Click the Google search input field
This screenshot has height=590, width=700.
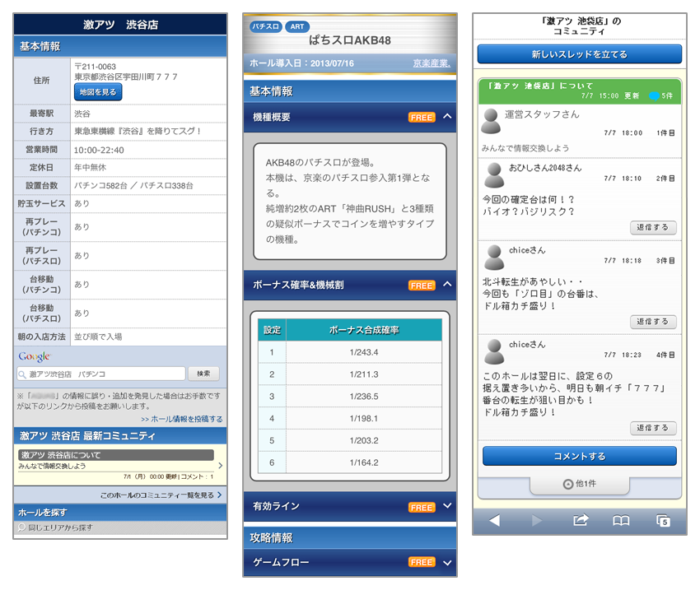(101, 374)
